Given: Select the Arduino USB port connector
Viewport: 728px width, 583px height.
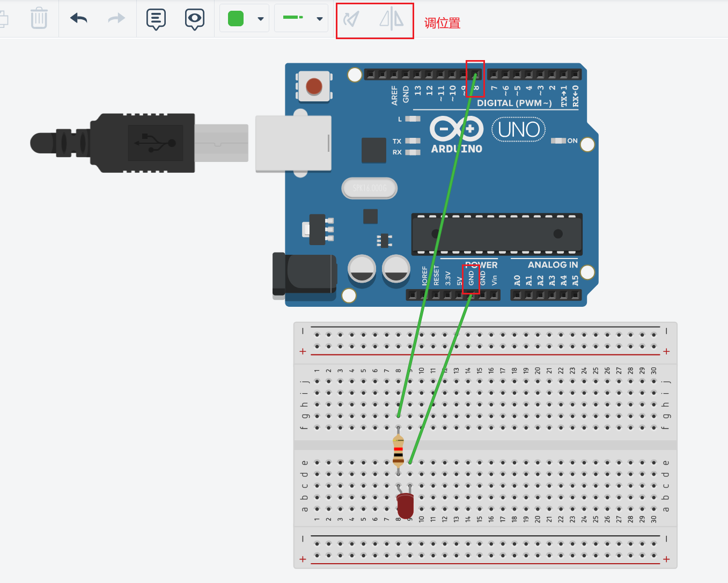Looking at the screenshot, I should [293, 143].
